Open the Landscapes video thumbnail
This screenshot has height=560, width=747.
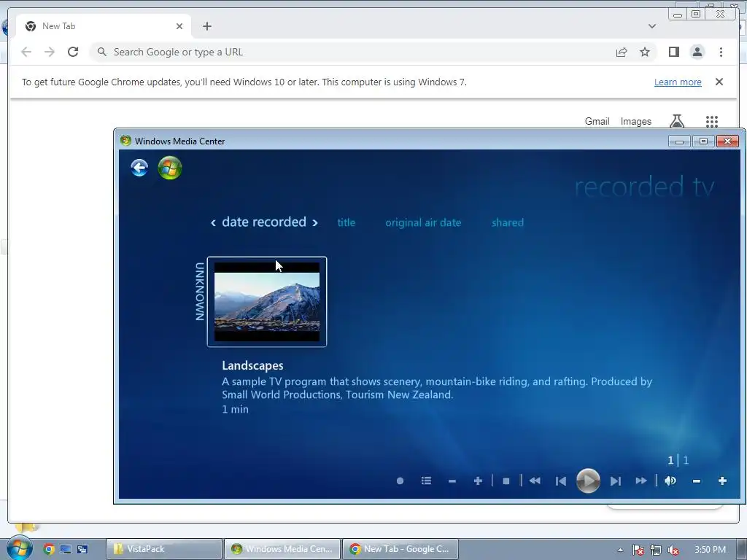267,301
